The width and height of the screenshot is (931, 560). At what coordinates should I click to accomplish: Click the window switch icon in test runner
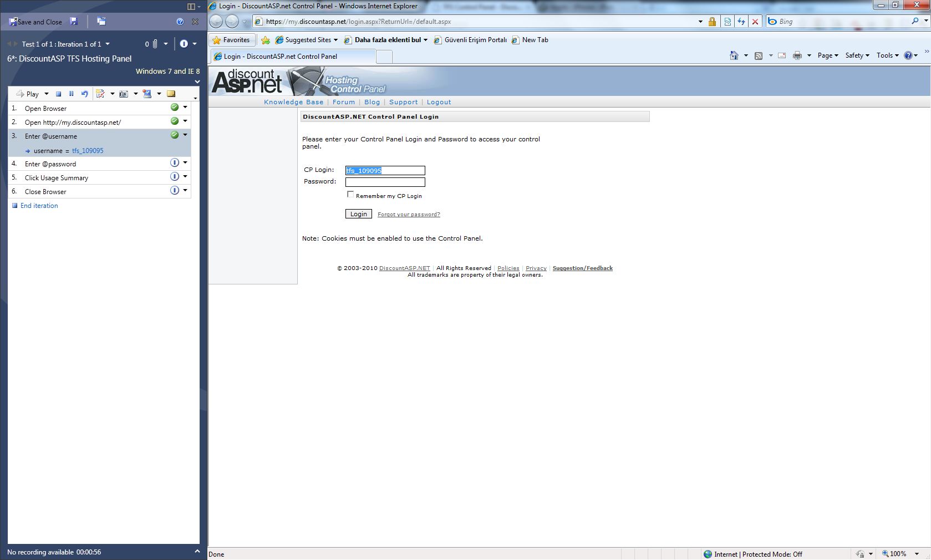pos(101,21)
